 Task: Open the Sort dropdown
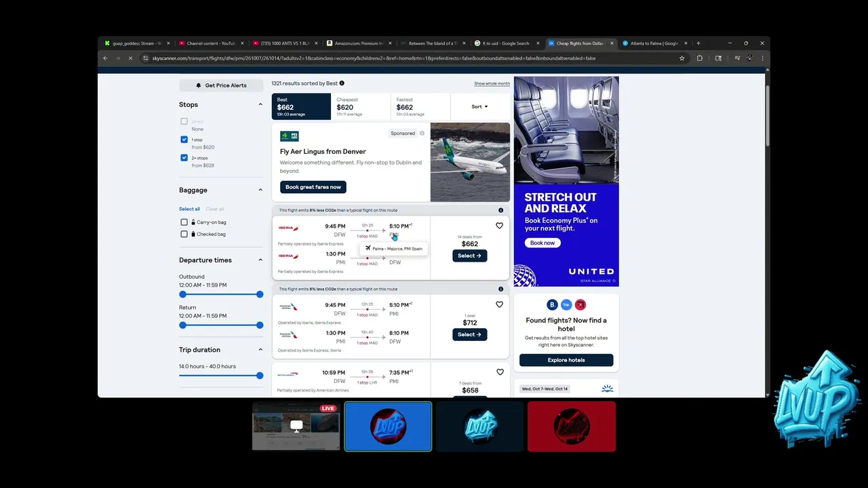pyautogui.click(x=479, y=106)
